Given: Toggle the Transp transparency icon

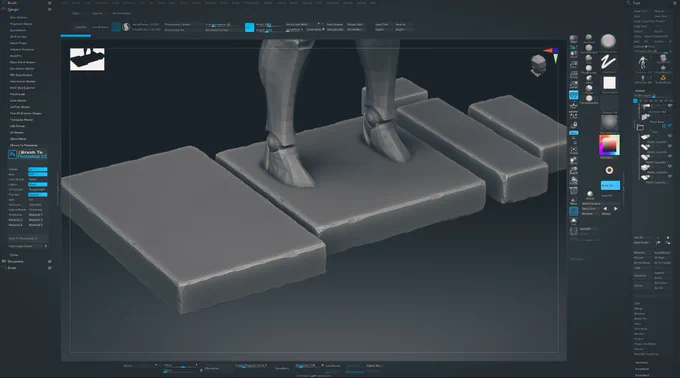Looking at the screenshot, I should tap(573, 201).
